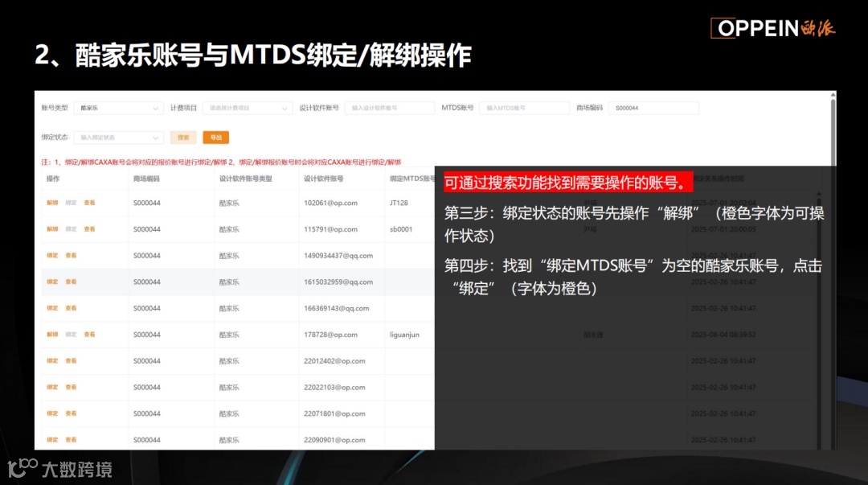Select the 22071801@op.com account cell
The image size is (868, 485).
click(334, 413)
